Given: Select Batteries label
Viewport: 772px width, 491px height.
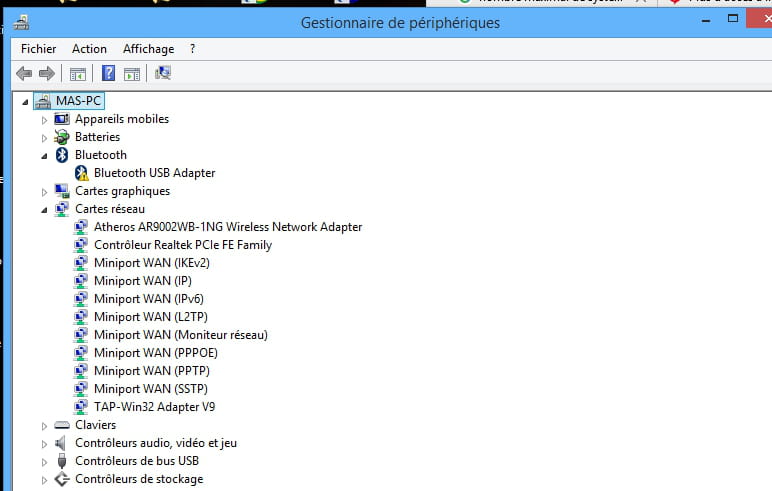Looking at the screenshot, I should click(x=97, y=137).
